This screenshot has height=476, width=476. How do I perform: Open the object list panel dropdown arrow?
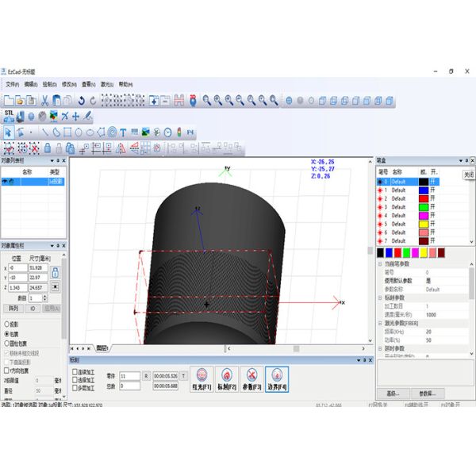tap(53, 161)
